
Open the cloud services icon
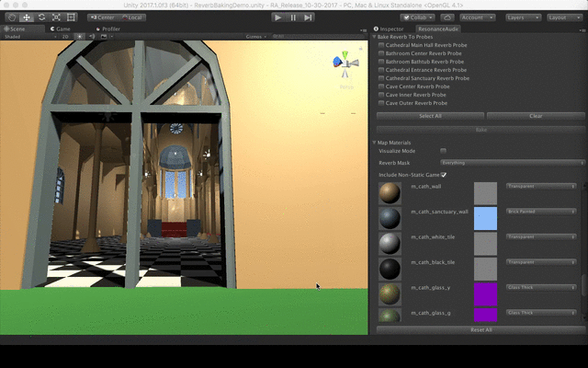point(447,17)
